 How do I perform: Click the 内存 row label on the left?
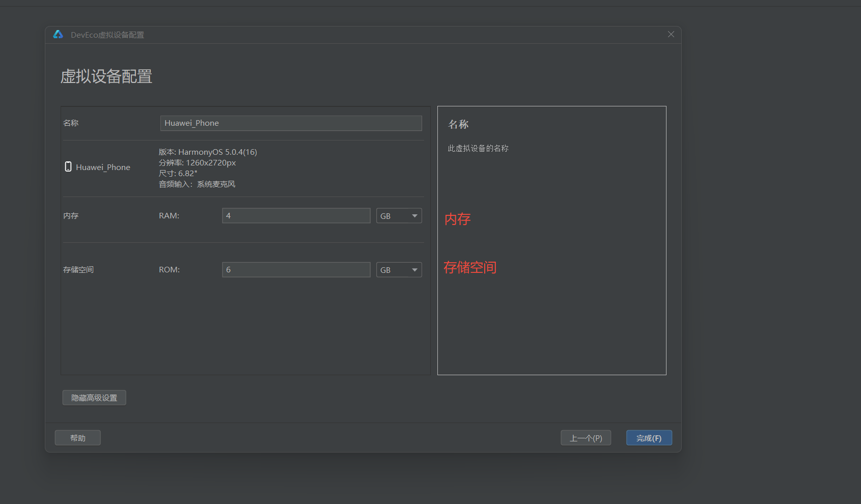tap(71, 216)
